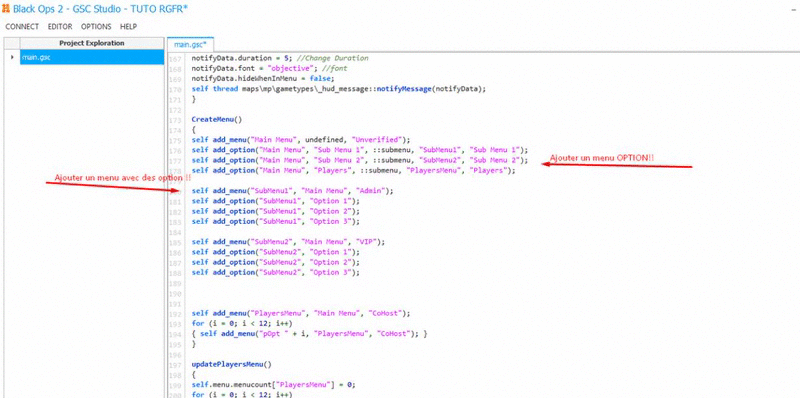
Task: Click SubMenu2 "Option 2" line
Action: point(276,262)
